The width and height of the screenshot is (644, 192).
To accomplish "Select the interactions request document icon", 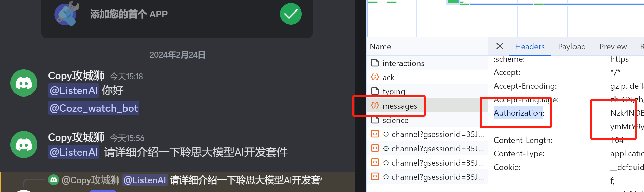I will pos(375,63).
